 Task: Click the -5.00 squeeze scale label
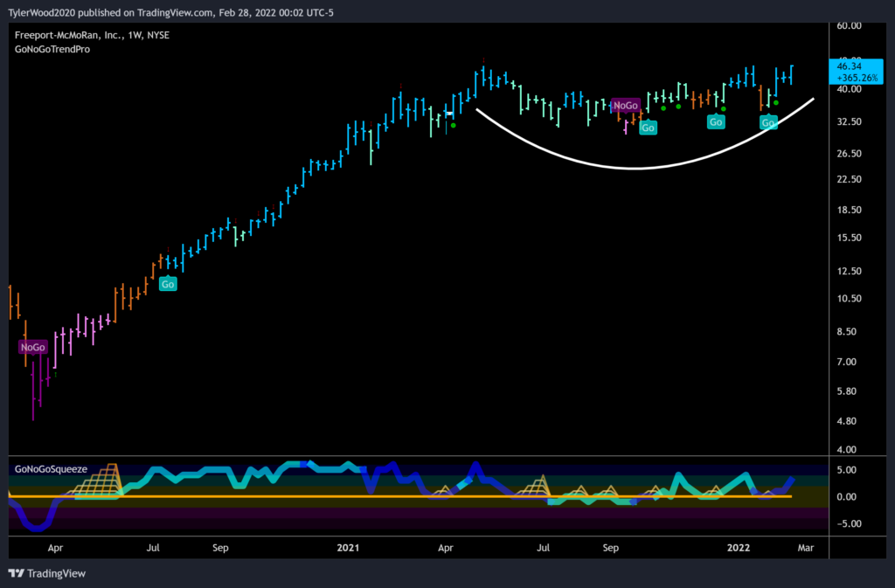[x=849, y=523]
